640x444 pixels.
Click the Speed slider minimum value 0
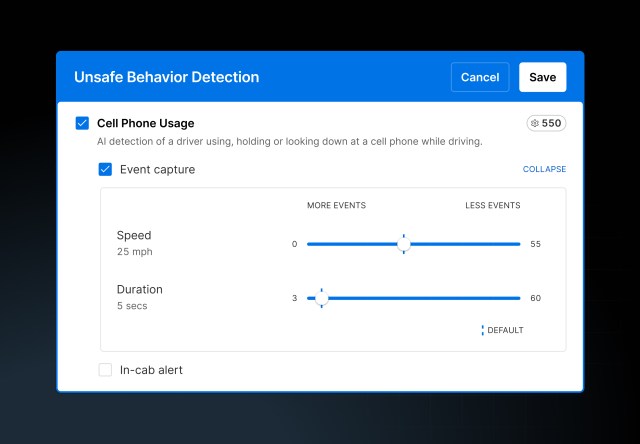[x=294, y=244]
